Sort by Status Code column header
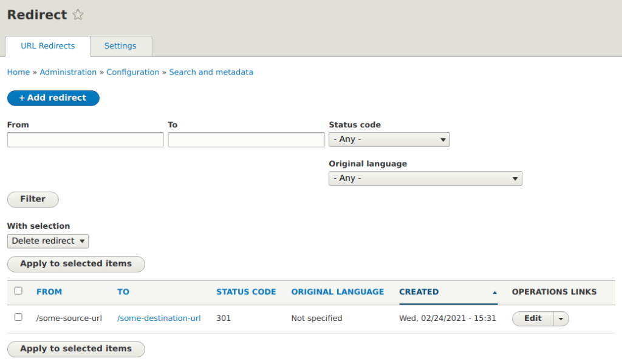Viewport: 622px width, 364px height. coord(246,292)
